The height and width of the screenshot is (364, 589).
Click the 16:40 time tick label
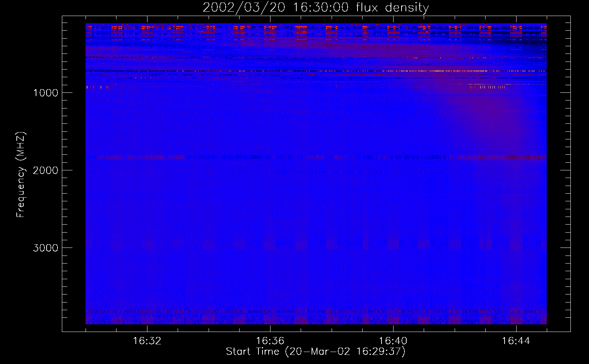point(393,341)
